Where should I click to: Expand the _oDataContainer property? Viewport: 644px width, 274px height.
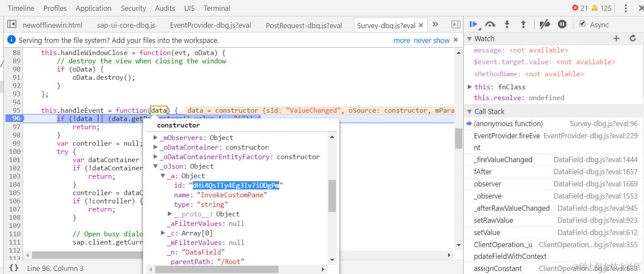click(x=156, y=147)
